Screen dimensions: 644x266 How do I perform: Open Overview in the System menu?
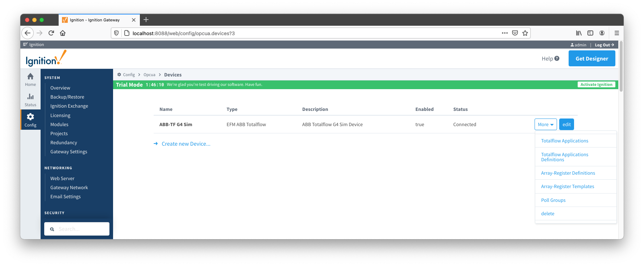click(x=60, y=88)
